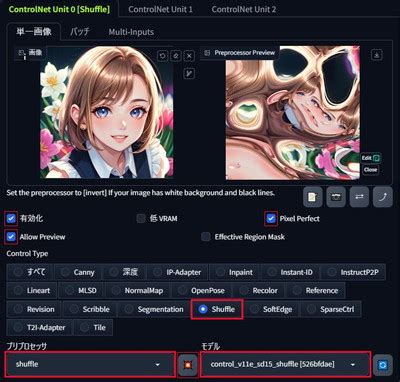Select the Reference control type

pyautogui.click(x=315, y=290)
